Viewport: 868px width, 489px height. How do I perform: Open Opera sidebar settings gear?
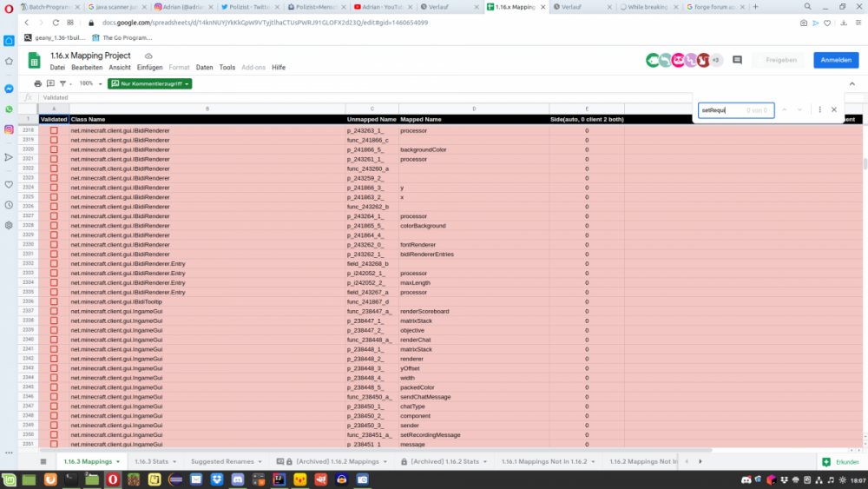[9, 226]
